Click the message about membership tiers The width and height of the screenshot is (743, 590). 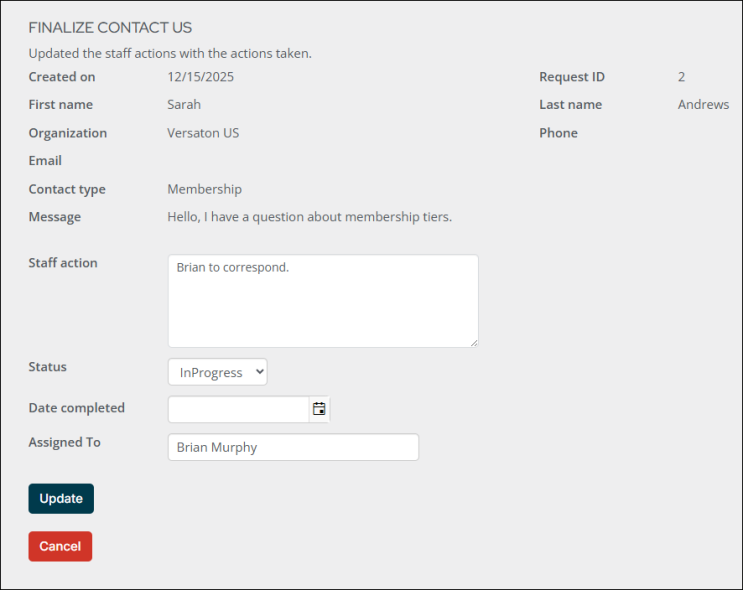(309, 217)
